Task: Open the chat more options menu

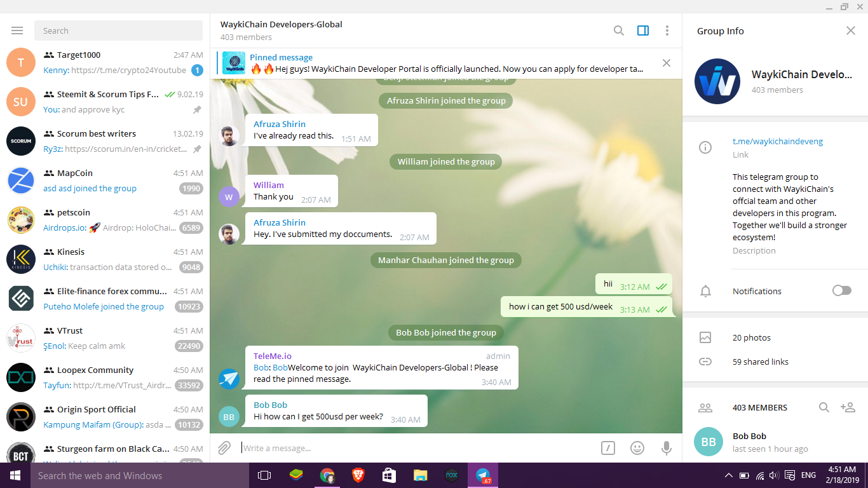Action: (x=667, y=30)
